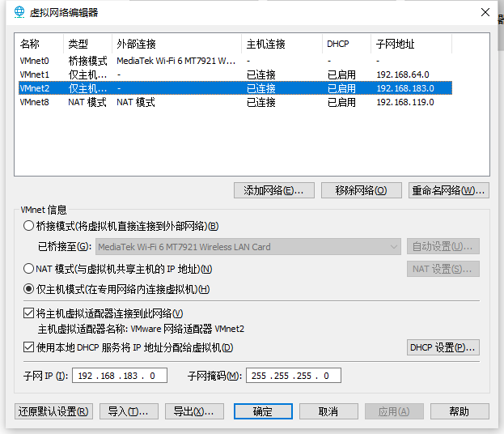Select the VMnet1 network row

coord(235,74)
